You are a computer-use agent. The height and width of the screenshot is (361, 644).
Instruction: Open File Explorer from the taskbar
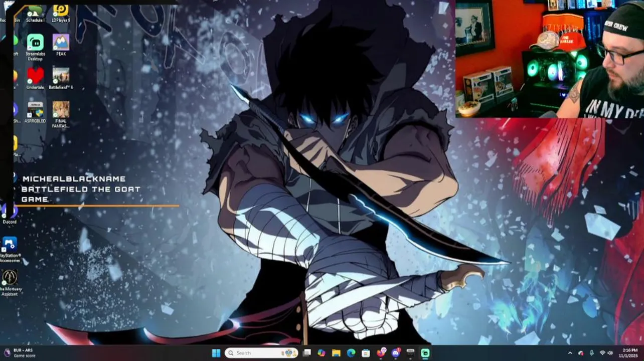336,353
